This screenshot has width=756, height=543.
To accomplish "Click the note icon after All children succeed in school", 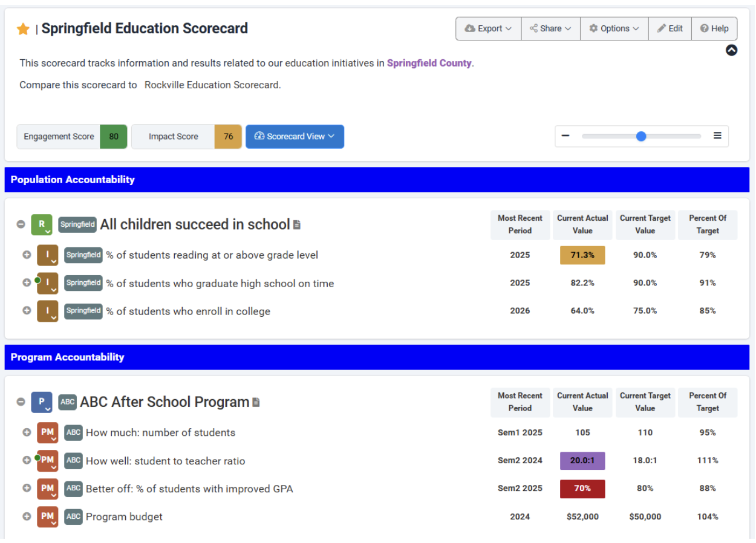I will [x=297, y=225].
